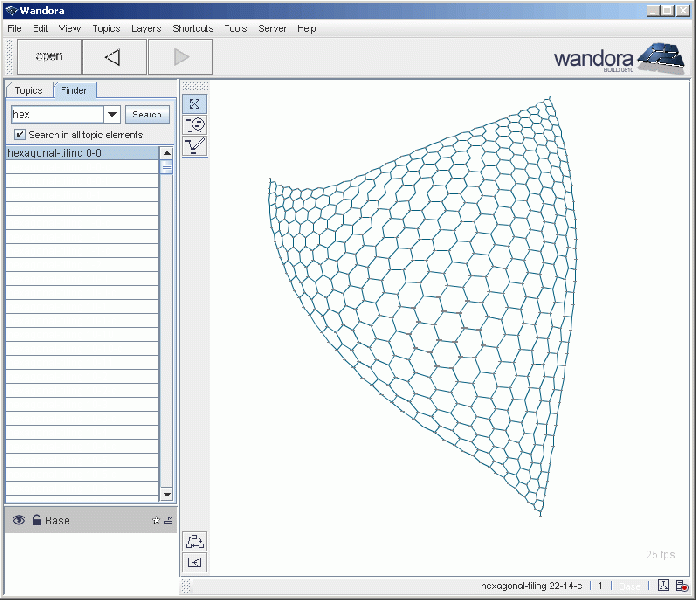Viewport: 696px width, 600px height.
Task: Select the pencil draw graph tool
Action: [195, 146]
